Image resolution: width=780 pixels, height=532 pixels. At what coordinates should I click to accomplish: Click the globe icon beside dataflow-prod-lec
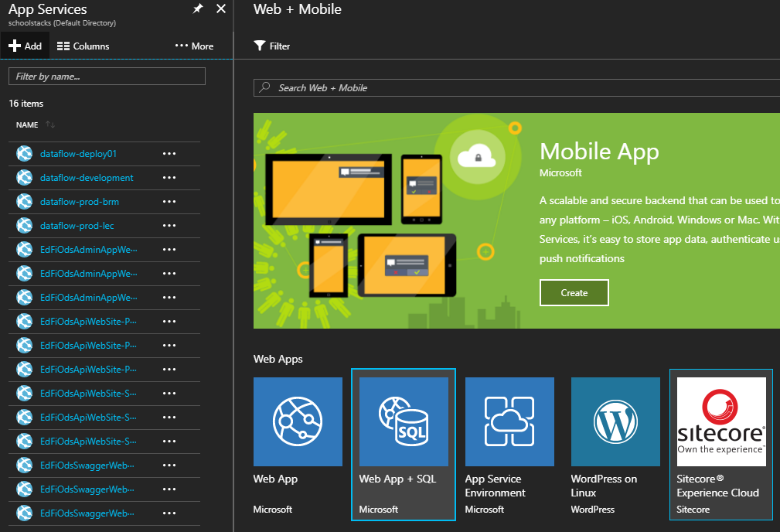pyautogui.click(x=25, y=226)
